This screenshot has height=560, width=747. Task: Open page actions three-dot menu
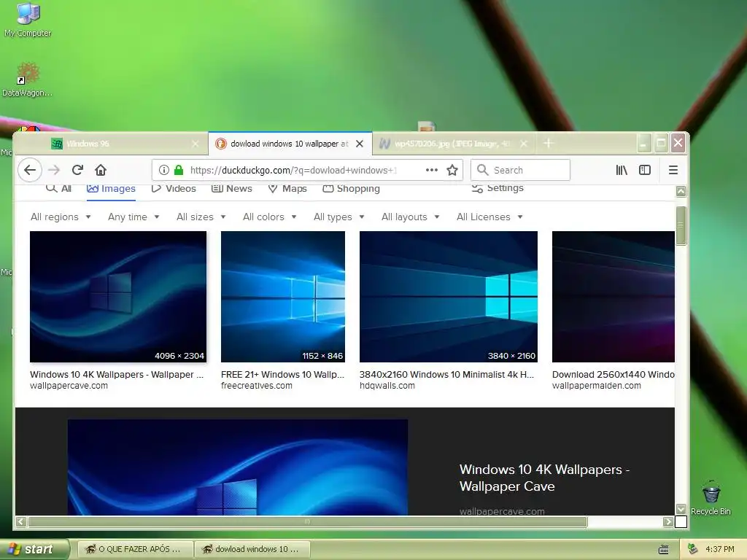(x=432, y=170)
